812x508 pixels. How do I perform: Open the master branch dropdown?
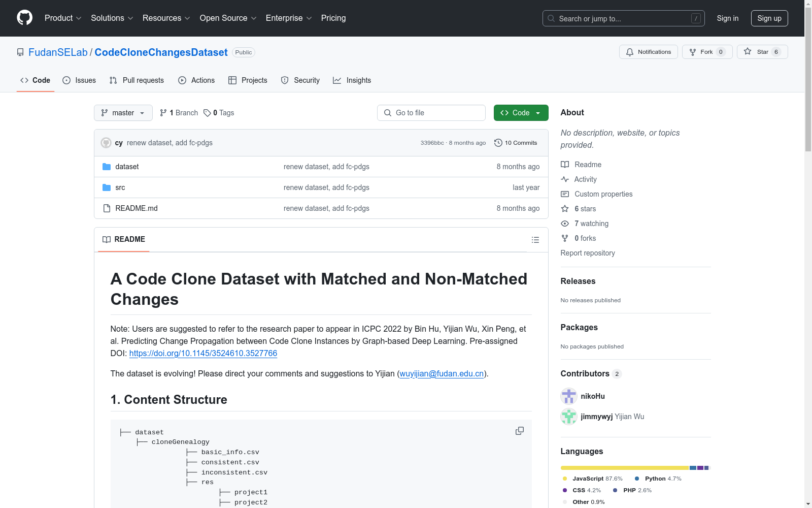coord(123,113)
